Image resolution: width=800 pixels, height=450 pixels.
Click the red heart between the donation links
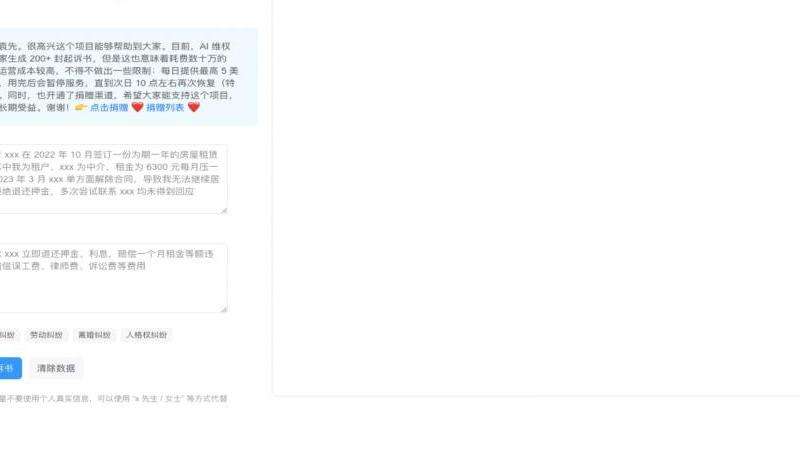[x=137, y=107]
